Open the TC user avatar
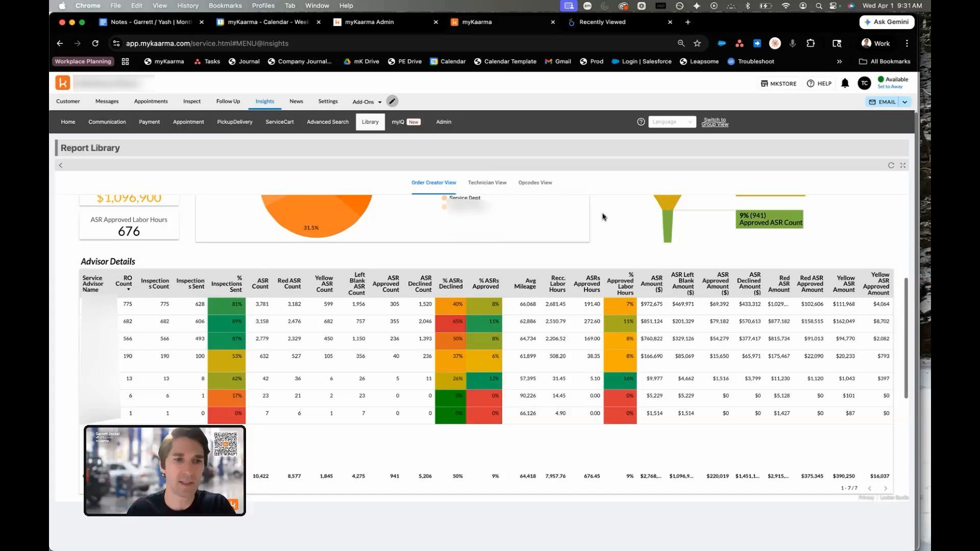This screenshot has width=980, height=551. (864, 83)
